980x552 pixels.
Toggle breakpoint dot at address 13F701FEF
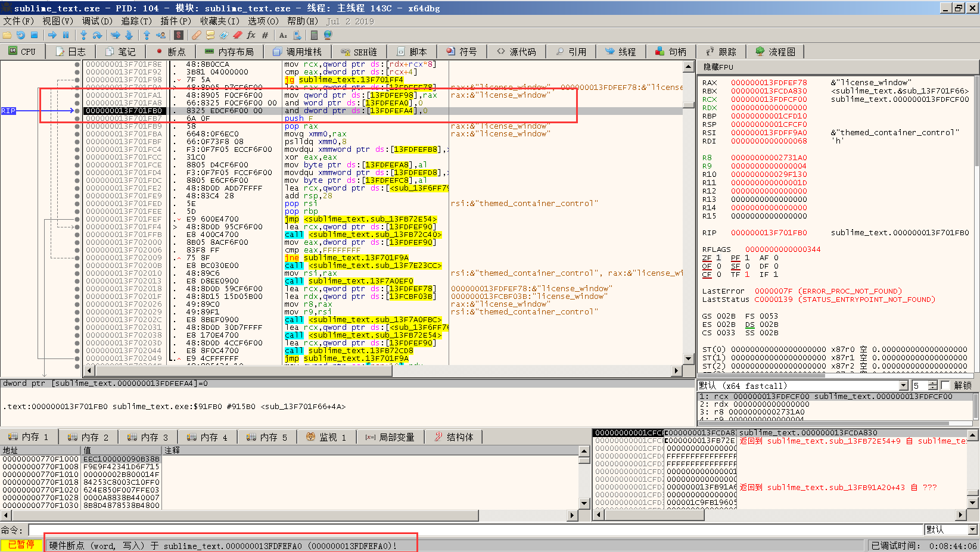tap(77, 219)
